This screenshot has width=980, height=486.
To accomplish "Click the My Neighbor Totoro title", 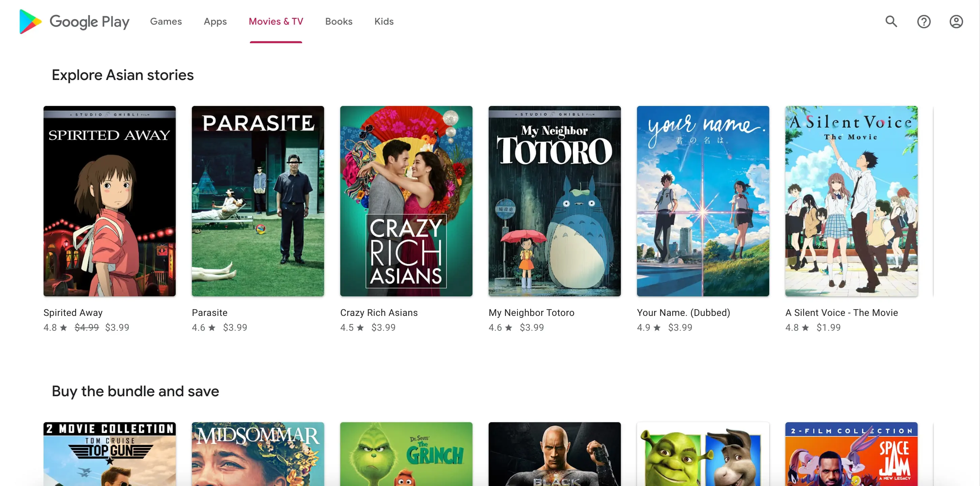I will 531,313.
